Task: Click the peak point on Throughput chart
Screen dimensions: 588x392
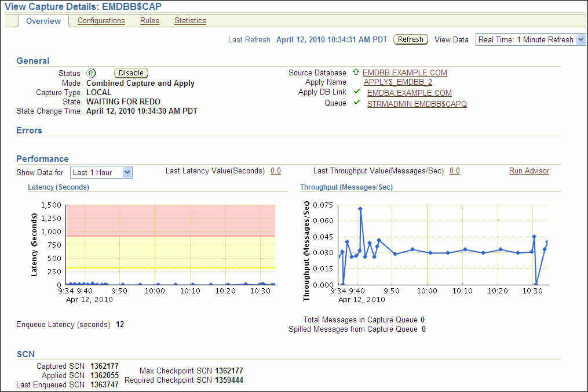Action: [360, 209]
